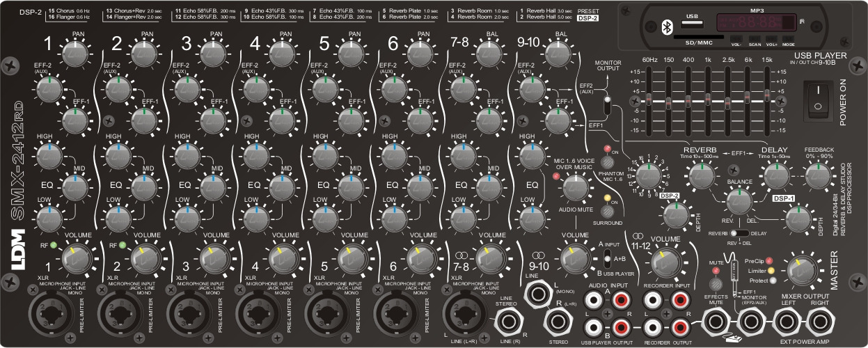Click the PreClip red LED indicator

[x=770, y=260]
